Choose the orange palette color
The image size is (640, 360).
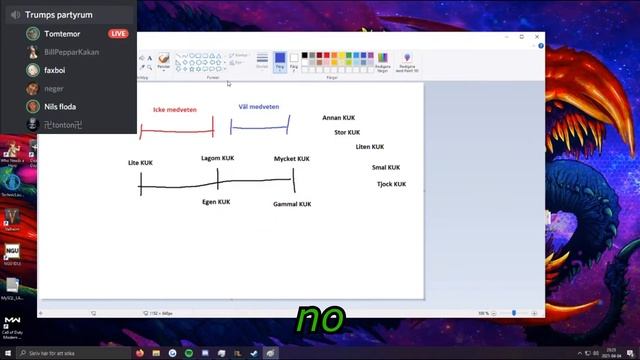click(x=334, y=55)
